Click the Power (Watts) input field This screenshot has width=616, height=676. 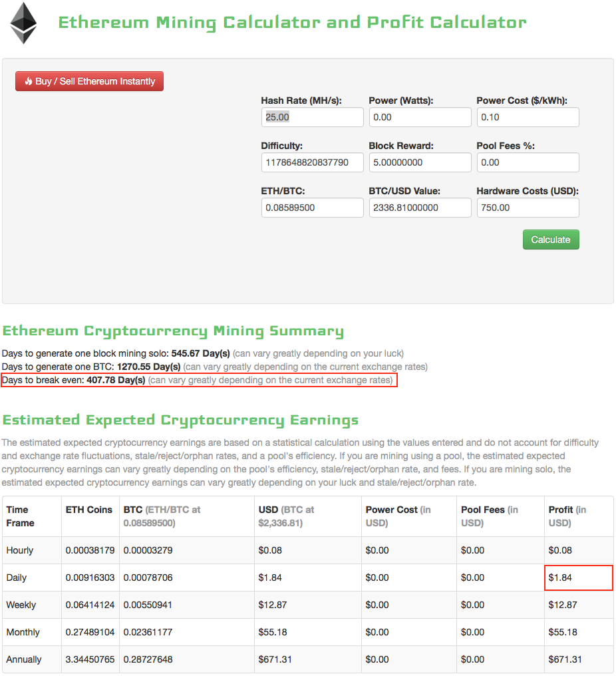coord(420,117)
